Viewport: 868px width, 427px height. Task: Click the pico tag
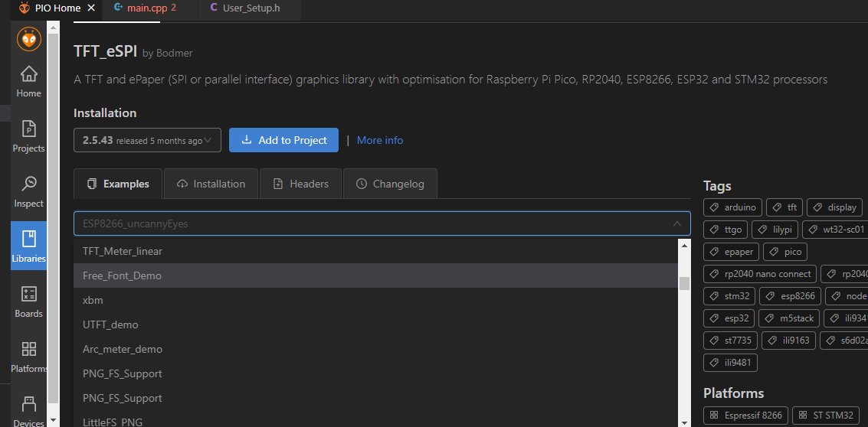point(785,252)
